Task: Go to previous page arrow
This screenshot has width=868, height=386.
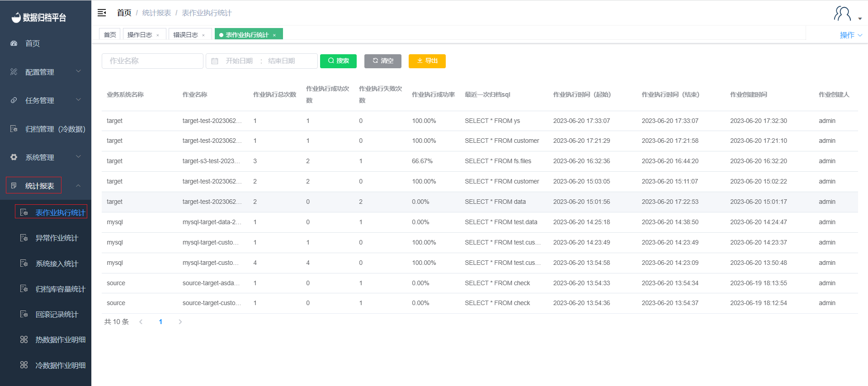Action: click(x=141, y=322)
